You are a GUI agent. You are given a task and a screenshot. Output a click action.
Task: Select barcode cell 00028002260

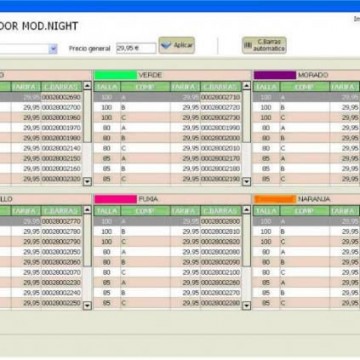[x=221, y=283]
